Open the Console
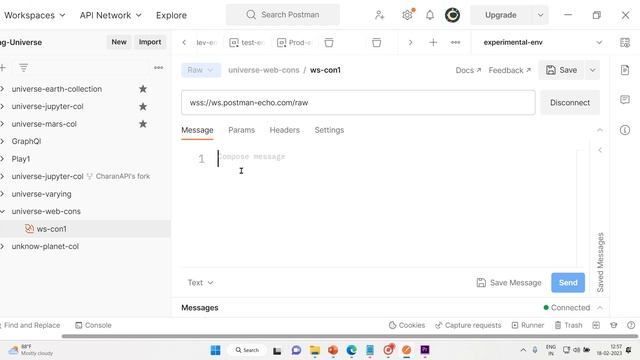Screen dimensions: 640x360 coord(93,325)
